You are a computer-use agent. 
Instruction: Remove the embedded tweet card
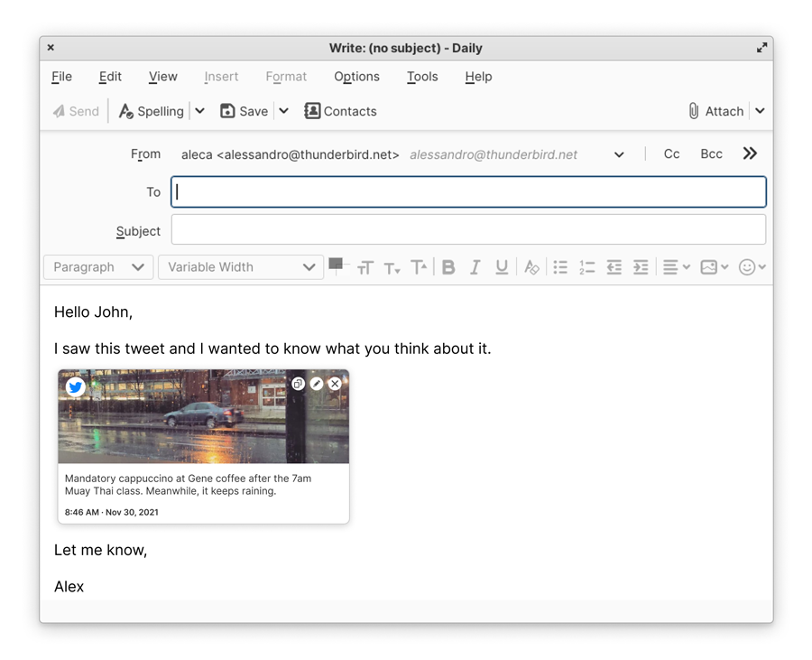[335, 384]
